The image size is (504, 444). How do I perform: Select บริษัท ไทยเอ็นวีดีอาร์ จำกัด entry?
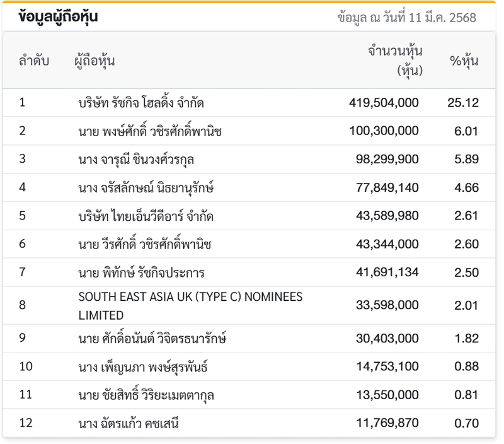[146, 216]
